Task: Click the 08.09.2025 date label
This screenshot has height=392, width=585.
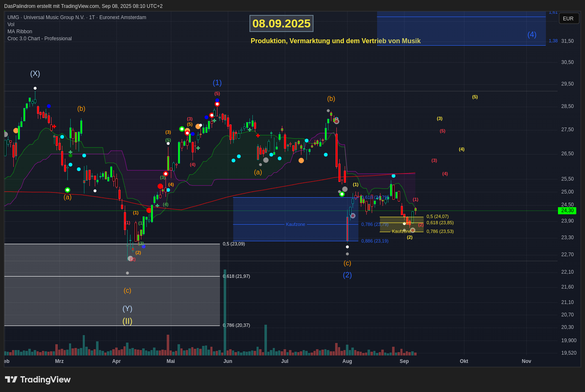Action: (x=281, y=24)
